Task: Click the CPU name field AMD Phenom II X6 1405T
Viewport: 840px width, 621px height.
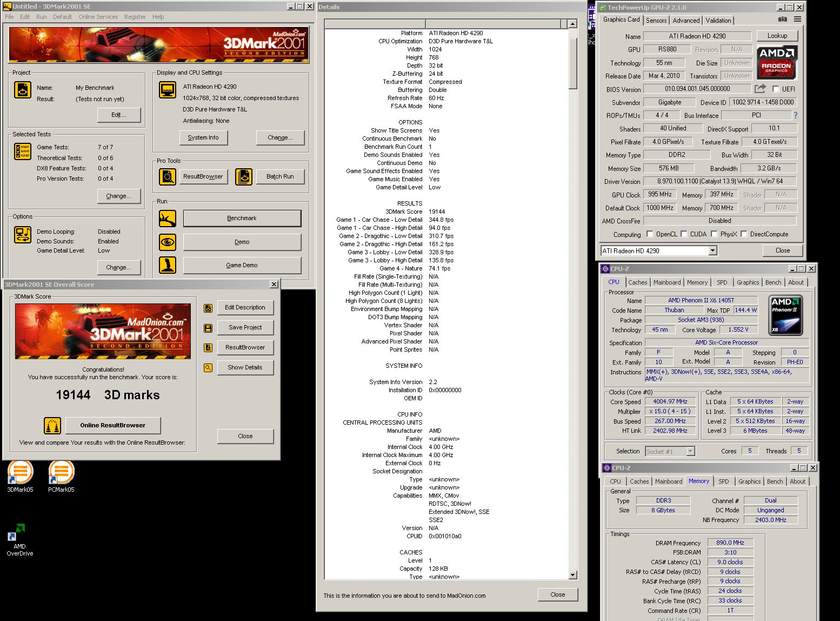Action: [x=701, y=300]
